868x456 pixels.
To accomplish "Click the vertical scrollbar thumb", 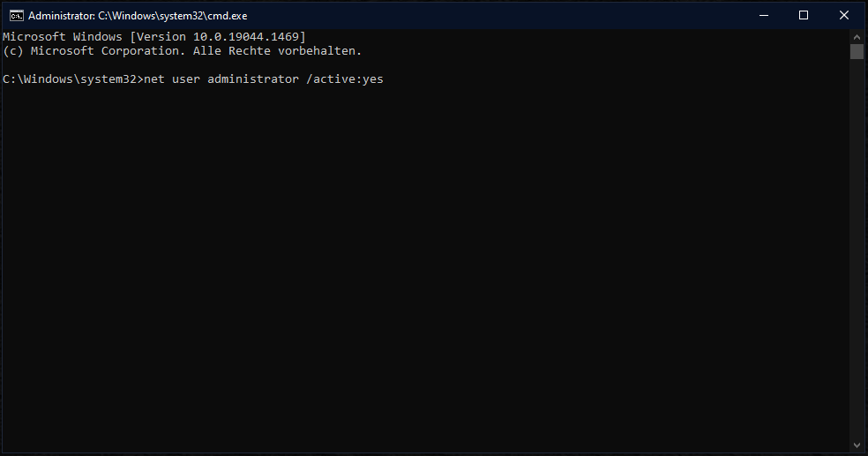I will click(857, 52).
